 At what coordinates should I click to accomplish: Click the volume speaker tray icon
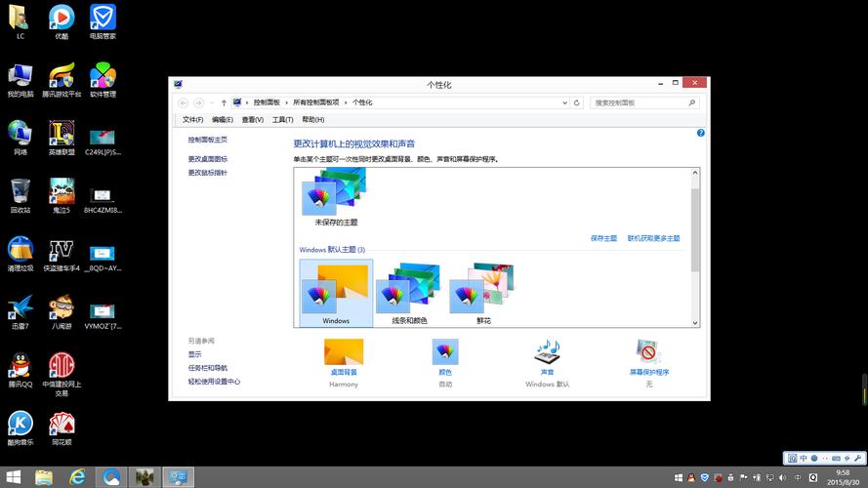point(782,477)
